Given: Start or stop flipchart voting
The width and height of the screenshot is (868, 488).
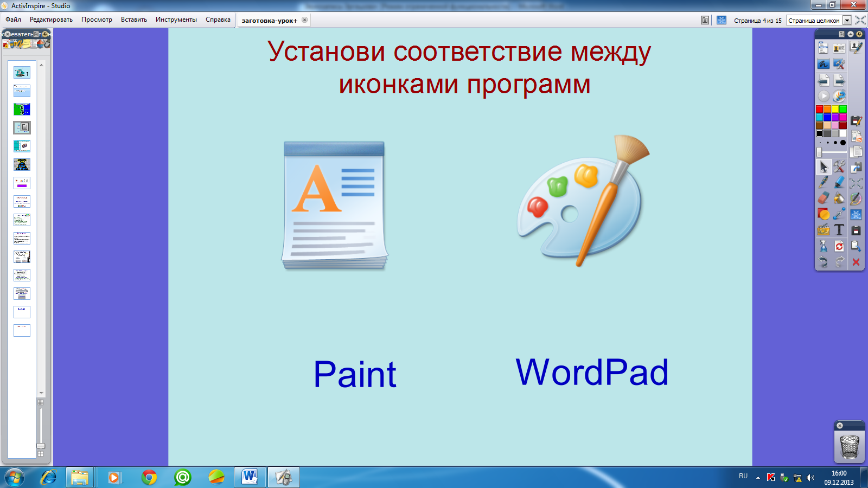Looking at the screenshot, I should click(824, 96).
